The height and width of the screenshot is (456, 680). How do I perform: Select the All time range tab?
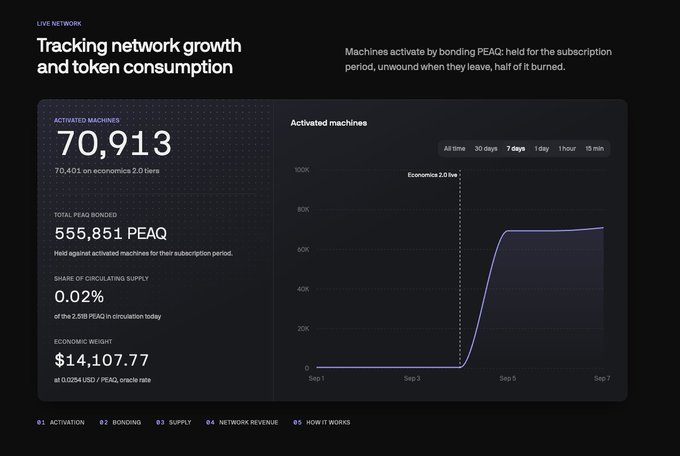(x=454, y=148)
